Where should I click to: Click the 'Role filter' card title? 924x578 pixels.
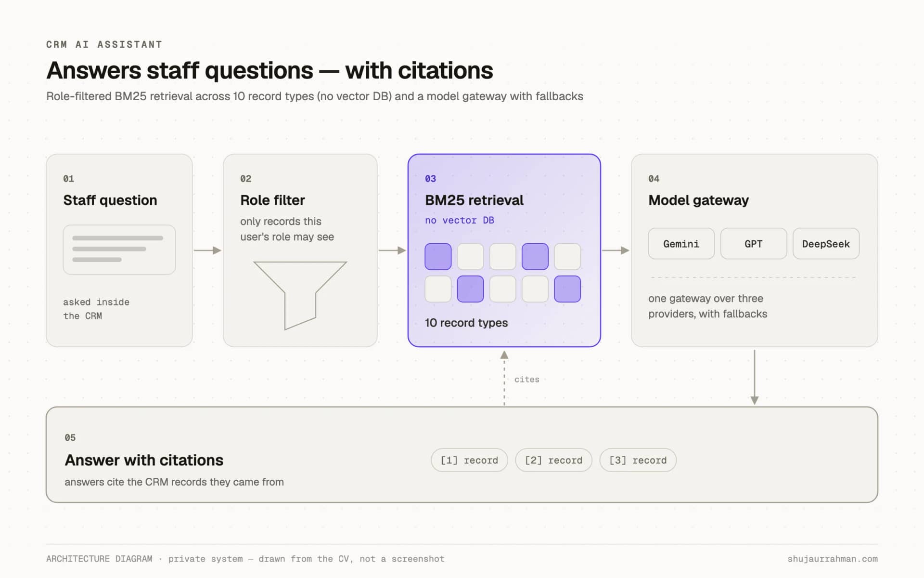pyautogui.click(x=272, y=200)
